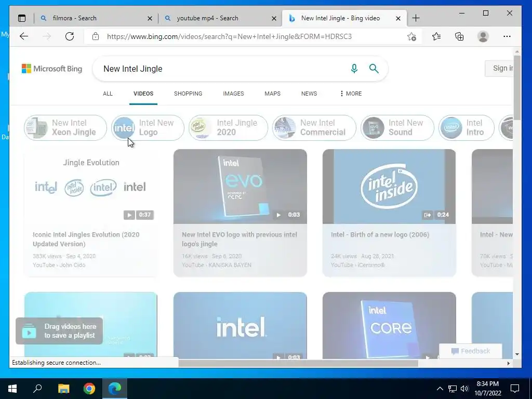Open the Favorites list icon

[x=436, y=36]
